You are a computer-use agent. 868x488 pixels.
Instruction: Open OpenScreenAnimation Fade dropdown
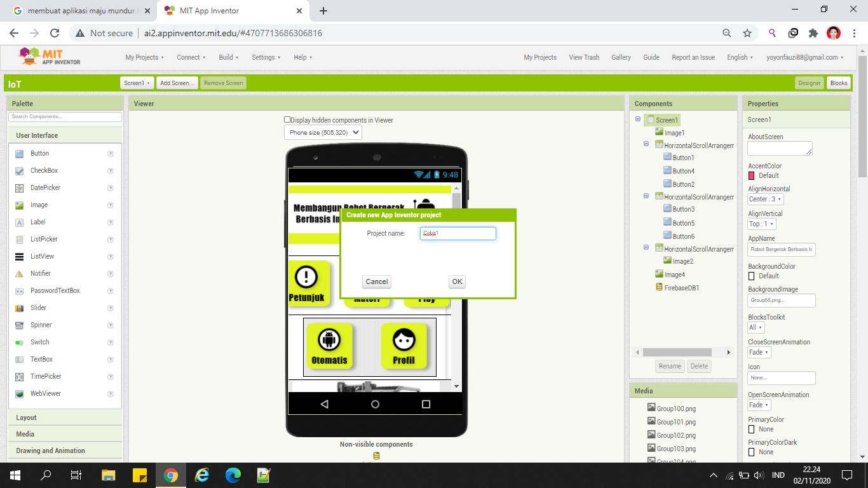pyautogui.click(x=759, y=405)
